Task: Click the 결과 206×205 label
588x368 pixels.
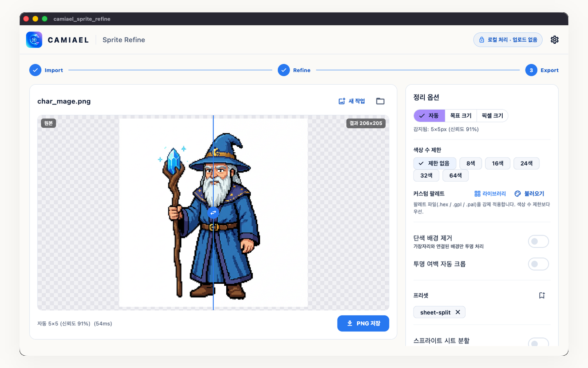Action: 366,123
